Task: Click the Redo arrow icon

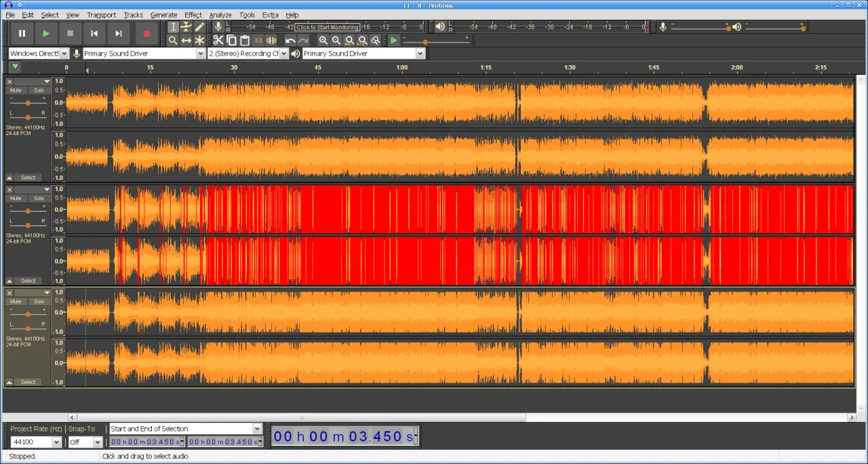Action: coord(303,40)
